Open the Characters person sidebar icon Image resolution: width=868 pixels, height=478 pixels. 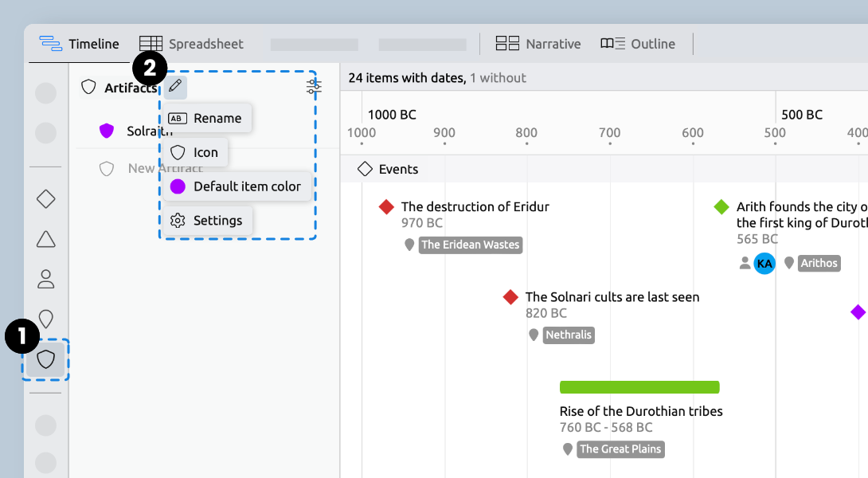tap(46, 279)
